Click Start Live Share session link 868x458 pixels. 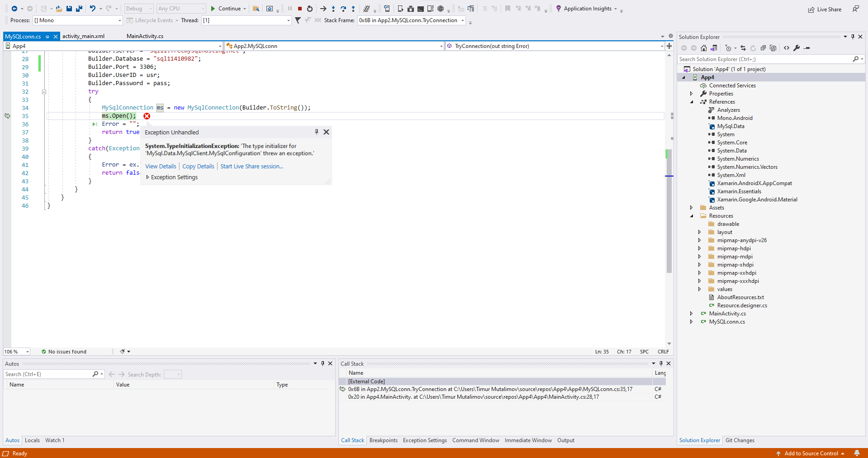tap(251, 167)
